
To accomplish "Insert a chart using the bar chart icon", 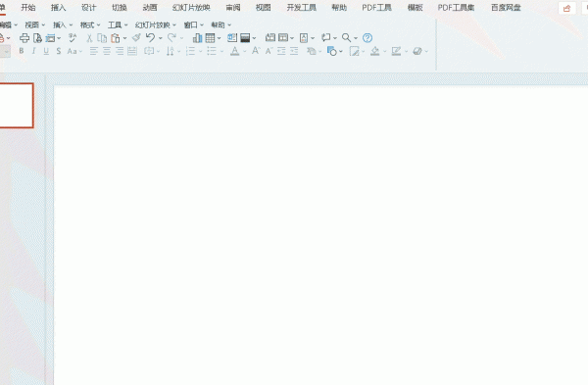I will [197, 38].
